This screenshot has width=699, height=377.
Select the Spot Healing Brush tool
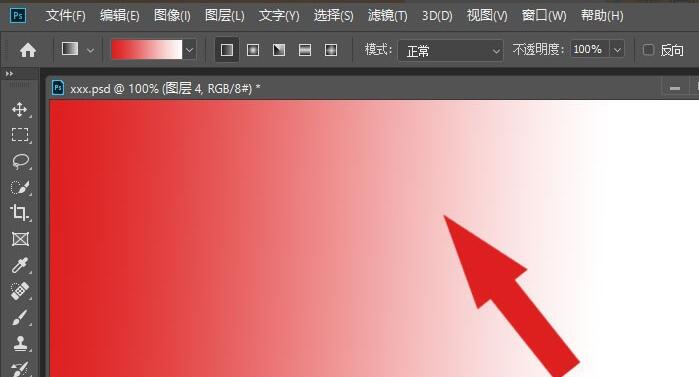[20, 291]
